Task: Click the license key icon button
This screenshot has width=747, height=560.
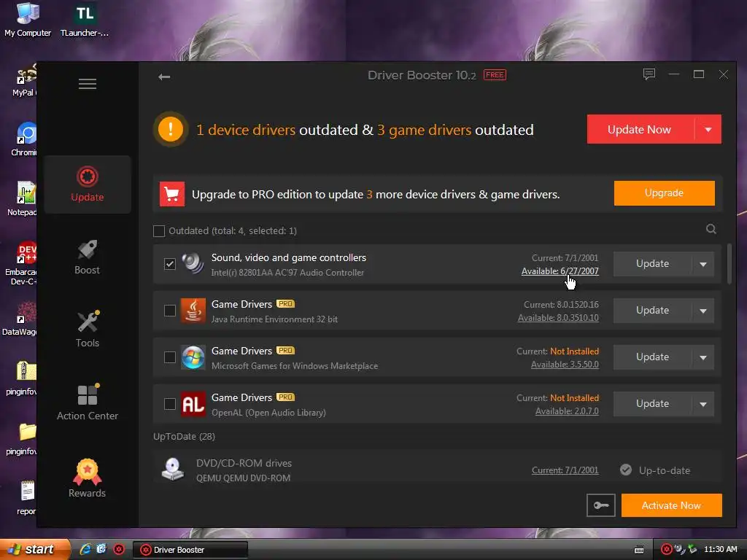Action: (x=601, y=505)
